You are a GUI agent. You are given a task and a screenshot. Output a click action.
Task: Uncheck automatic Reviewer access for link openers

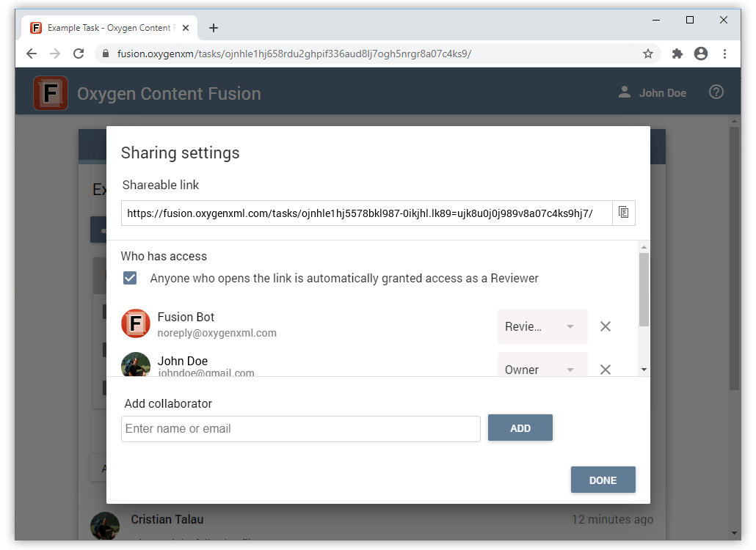[x=130, y=278]
